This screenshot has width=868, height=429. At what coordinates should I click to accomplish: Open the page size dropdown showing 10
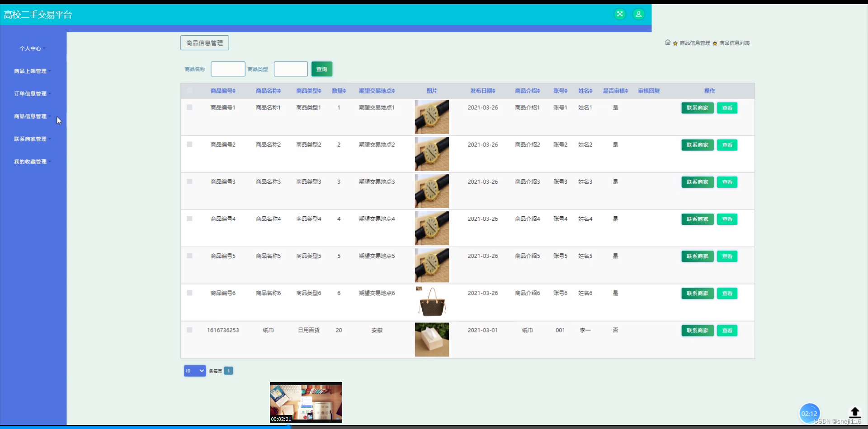(194, 370)
